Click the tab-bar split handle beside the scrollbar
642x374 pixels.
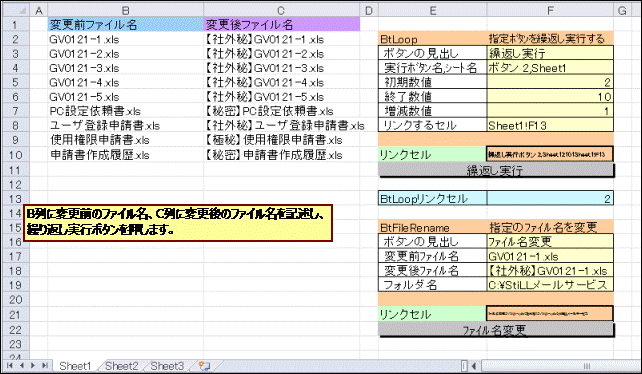(464, 365)
